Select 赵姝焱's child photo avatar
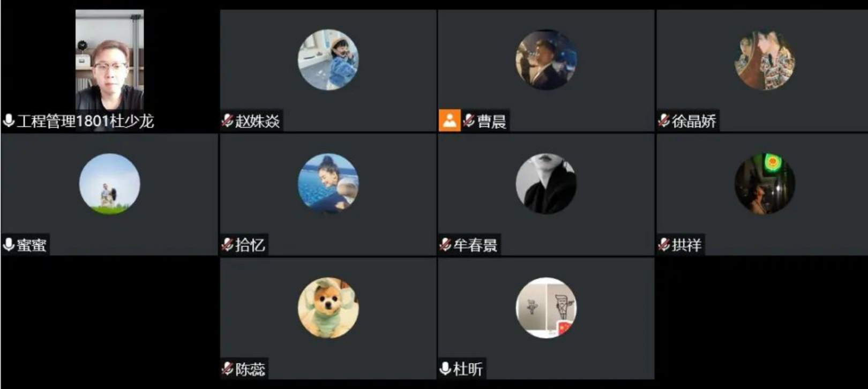 click(328, 59)
